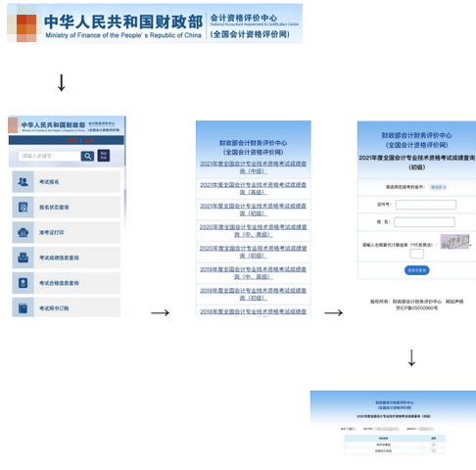Screen dimensions: 476x470
Task: Click the certificate icon for 考试合格信息查询
Action: (x=23, y=283)
